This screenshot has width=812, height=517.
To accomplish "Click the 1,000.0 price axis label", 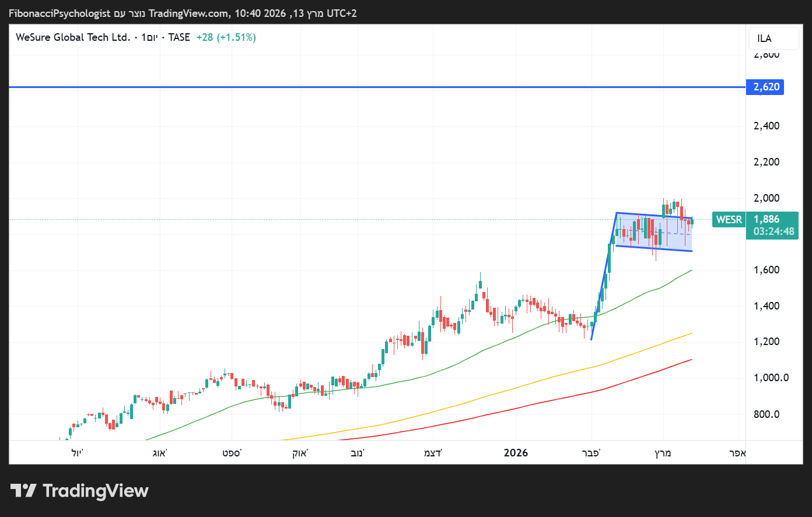I will pyautogui.click(x=771, y=378).
